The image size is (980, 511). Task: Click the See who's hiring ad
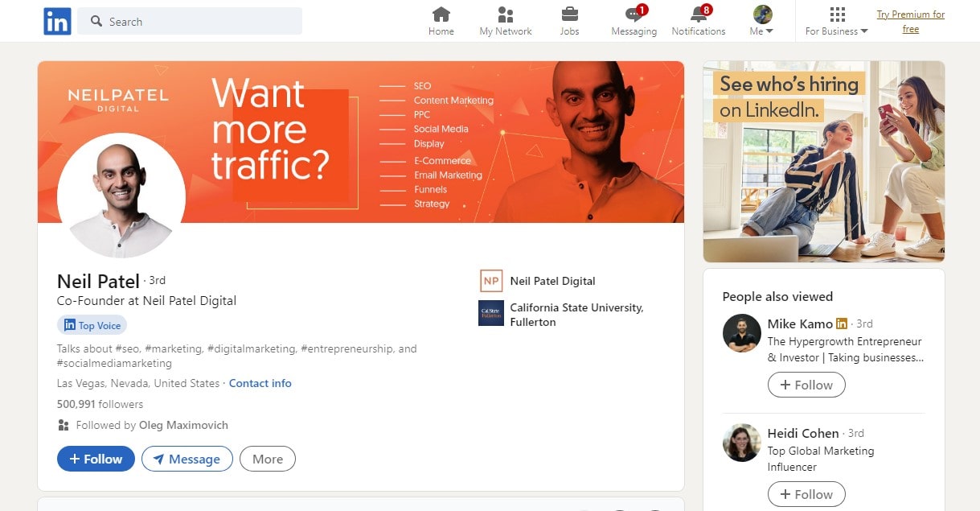[x=824, y=162]
